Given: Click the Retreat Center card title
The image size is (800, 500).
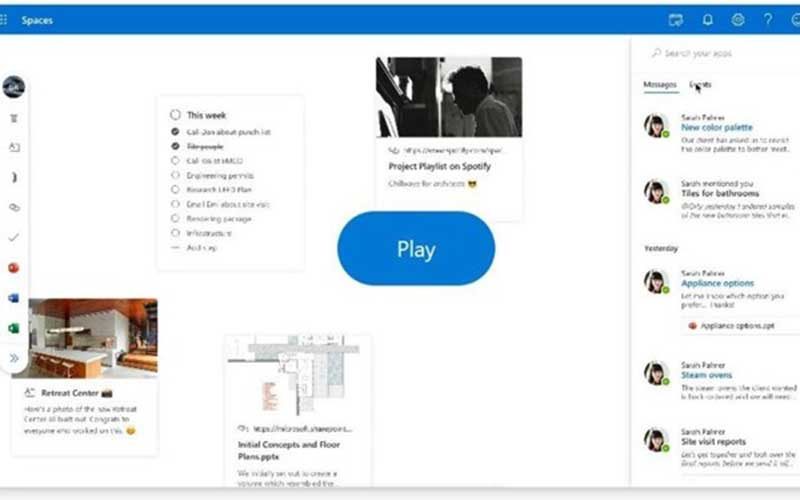Looking at the screenshot, I should [70, 393].
